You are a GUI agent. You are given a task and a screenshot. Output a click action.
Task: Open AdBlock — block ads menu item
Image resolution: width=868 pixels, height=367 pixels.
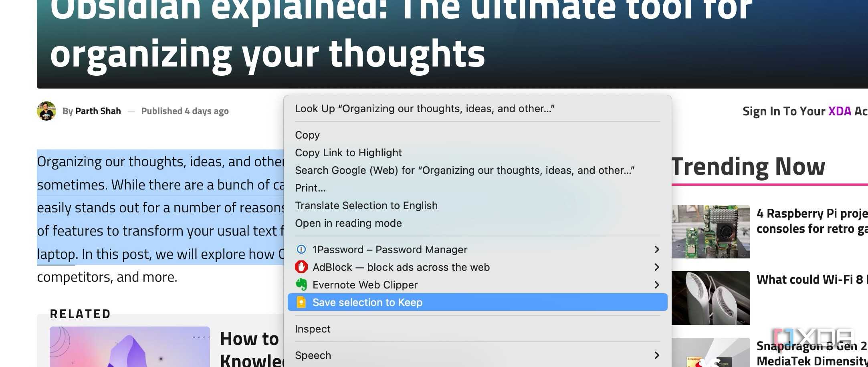point(477,267)
